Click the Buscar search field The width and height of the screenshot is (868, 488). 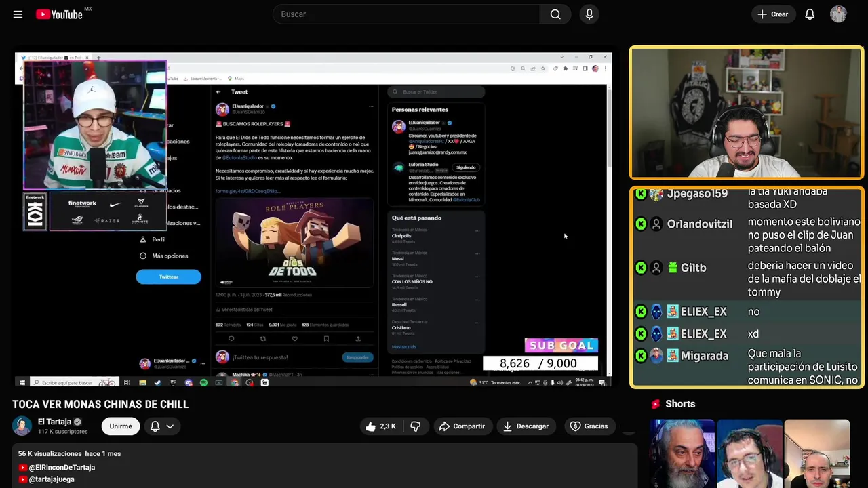(407, 14)
